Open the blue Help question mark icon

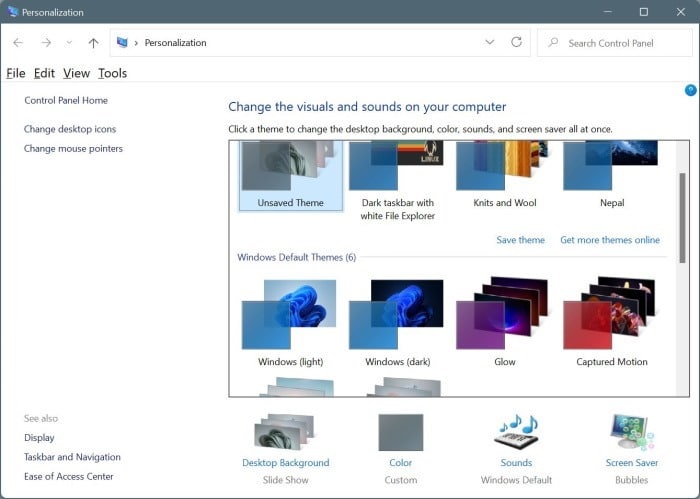click(690, 91)
